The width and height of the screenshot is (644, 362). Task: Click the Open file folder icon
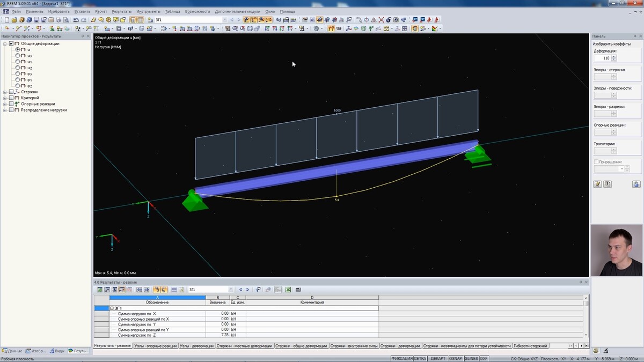pos(14,20)
